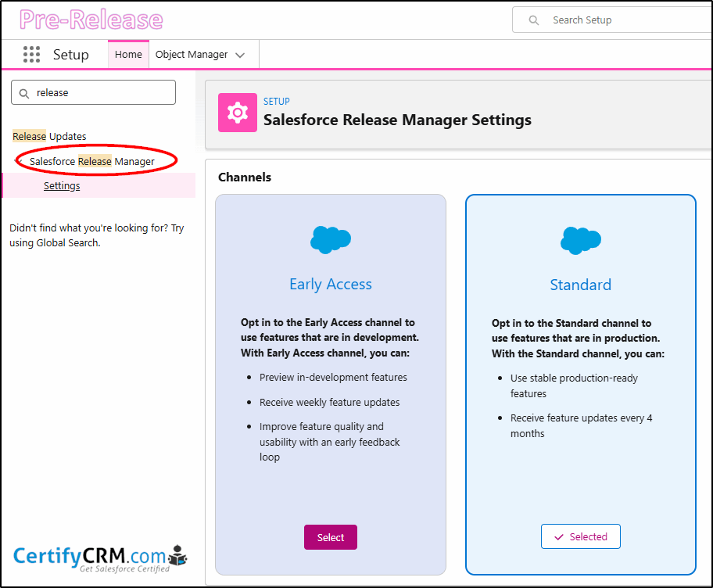Screen dimensions: 713x588
Task: Click the Selected button on Standard channel
Action: tap(580, 536)
